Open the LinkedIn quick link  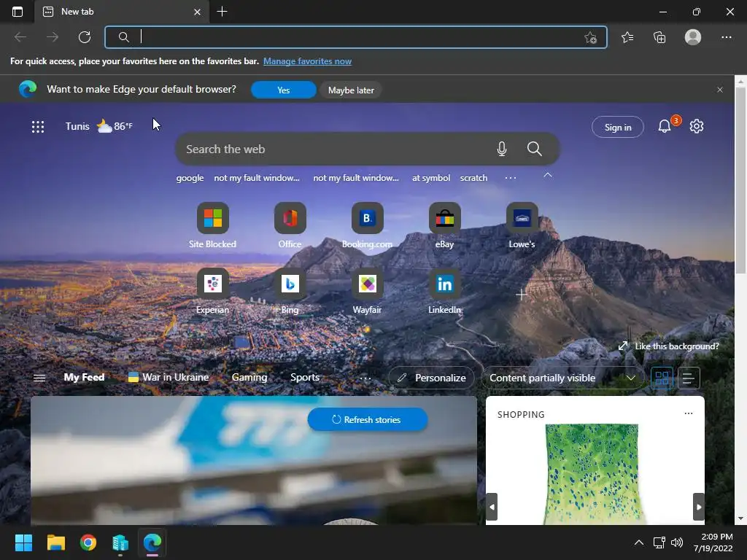(444, 291)
